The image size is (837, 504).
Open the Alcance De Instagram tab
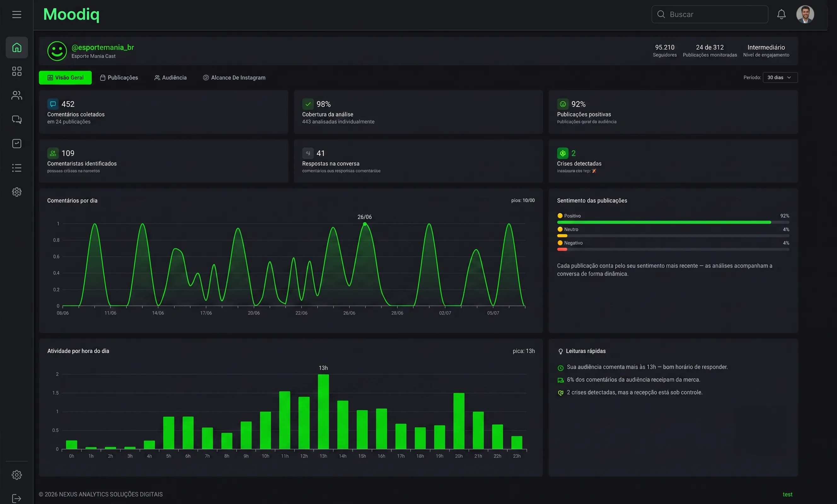pos(234,77)
